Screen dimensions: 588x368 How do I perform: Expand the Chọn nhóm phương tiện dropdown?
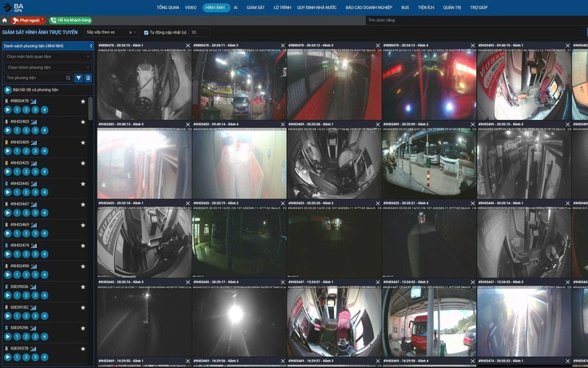tap(47, 67)
